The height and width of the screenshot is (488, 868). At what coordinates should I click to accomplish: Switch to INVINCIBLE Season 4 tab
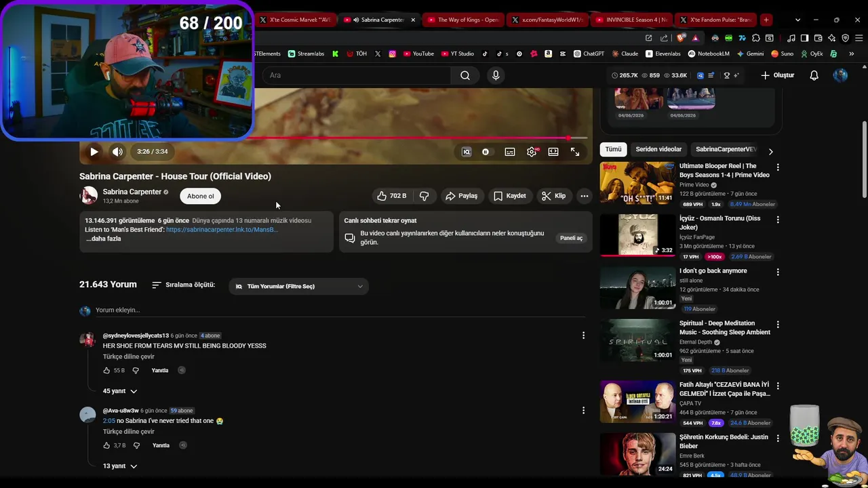tap(631, 20)
